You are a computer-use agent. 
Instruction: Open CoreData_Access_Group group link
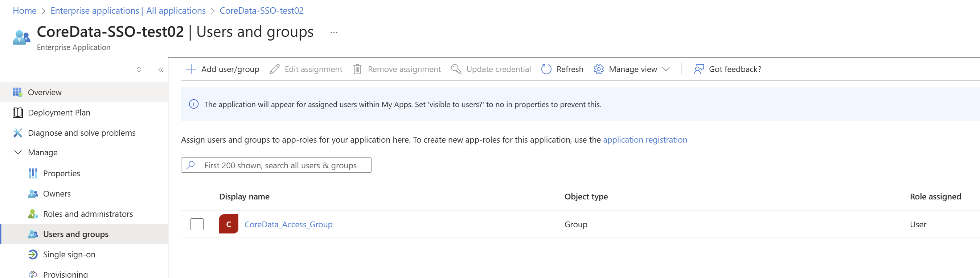click(288, 224)
